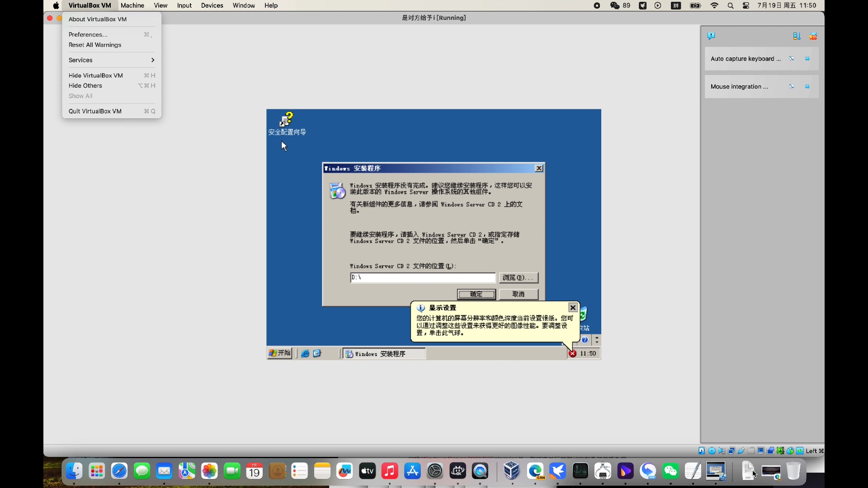Viewport: 868px width, 488px height.
Task: Open the Devices menu
Action: pyautogui.click(x=212, y=5)
